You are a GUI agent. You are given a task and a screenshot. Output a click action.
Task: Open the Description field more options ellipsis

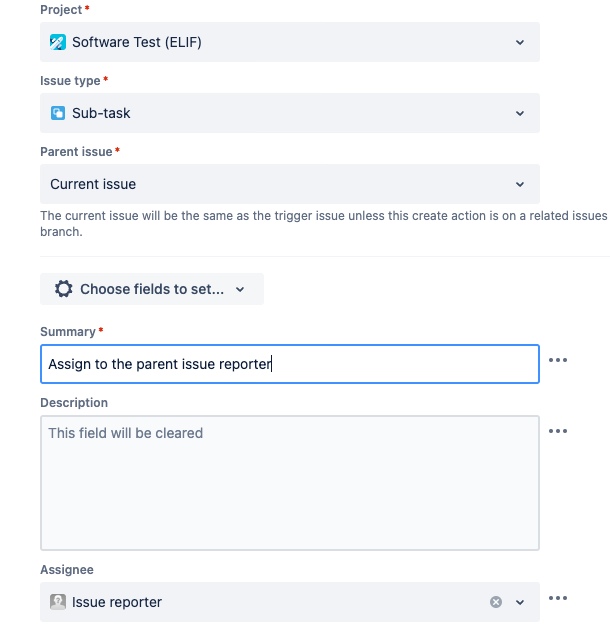[x=558, y=431]
